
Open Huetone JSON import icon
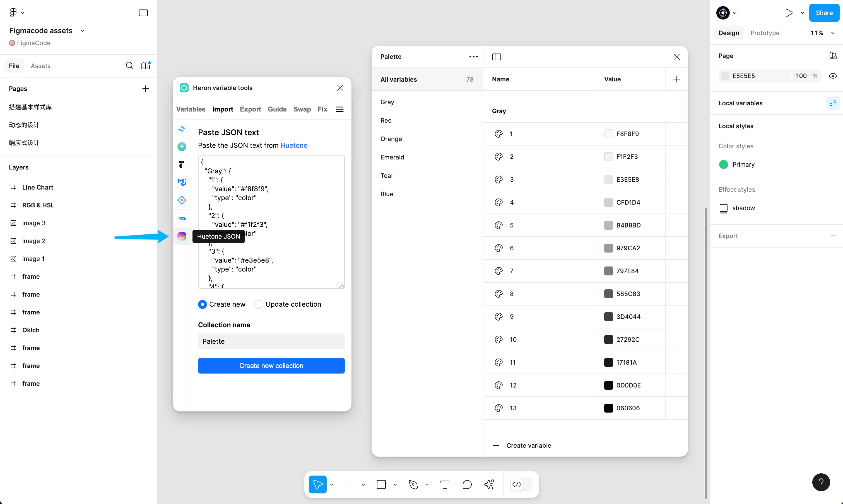(182, 236)
